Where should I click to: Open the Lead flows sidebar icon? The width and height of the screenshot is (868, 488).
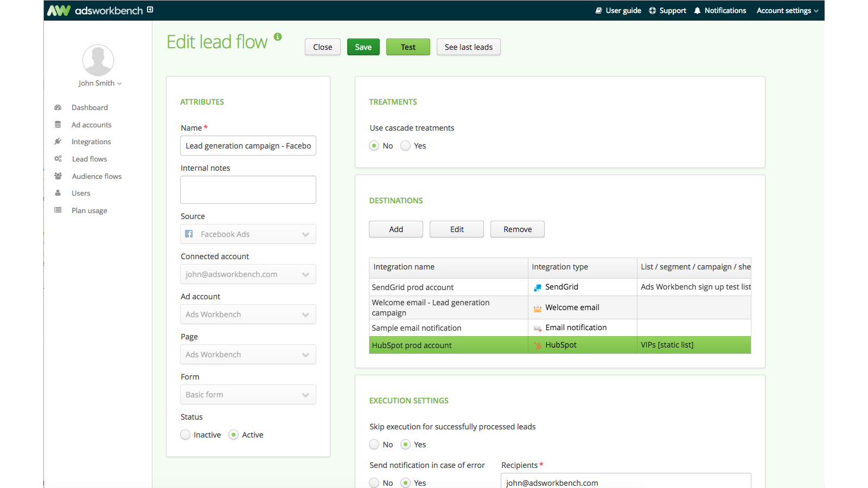click(58, 158)
